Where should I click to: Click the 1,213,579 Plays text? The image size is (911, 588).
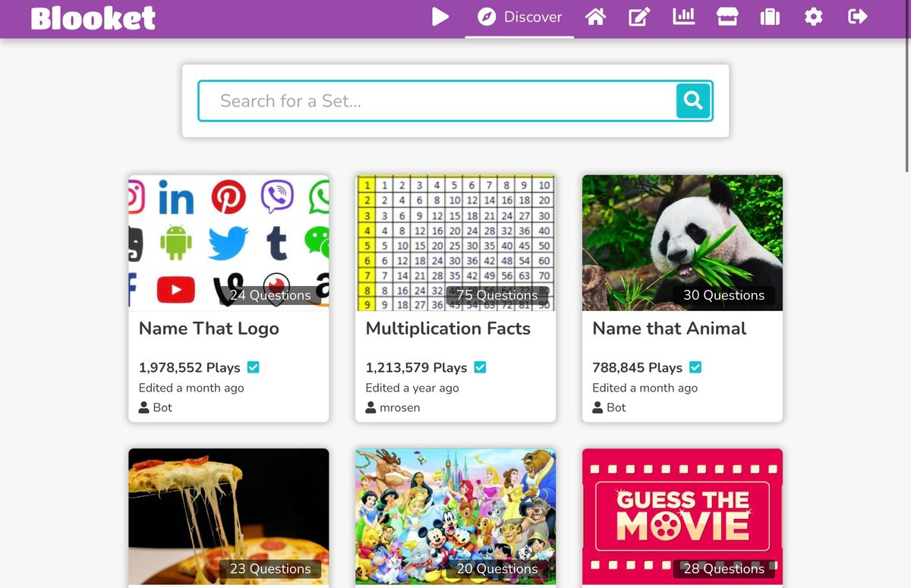coord(417,367)
